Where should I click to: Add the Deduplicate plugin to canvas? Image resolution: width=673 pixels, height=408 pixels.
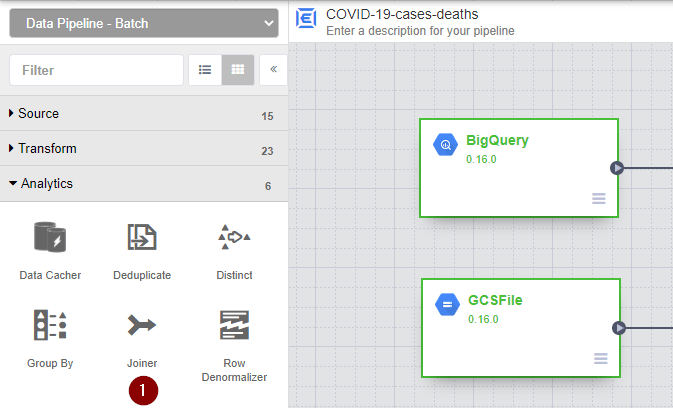click(142, 238)
